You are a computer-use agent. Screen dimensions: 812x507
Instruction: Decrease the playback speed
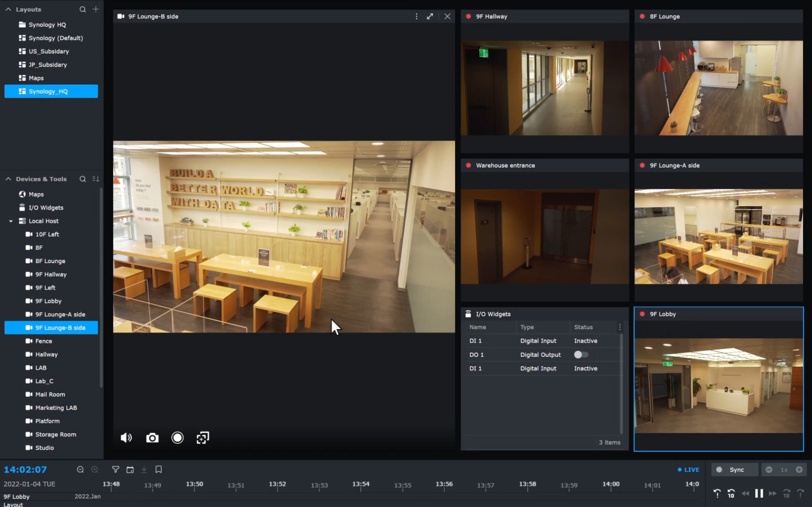coord(769,469)
